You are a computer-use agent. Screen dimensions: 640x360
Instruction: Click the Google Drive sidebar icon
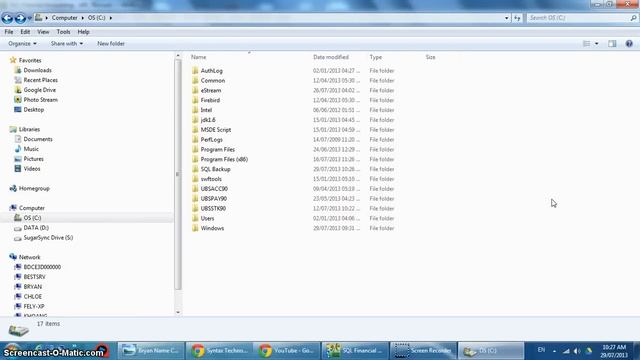pos(18,90)
